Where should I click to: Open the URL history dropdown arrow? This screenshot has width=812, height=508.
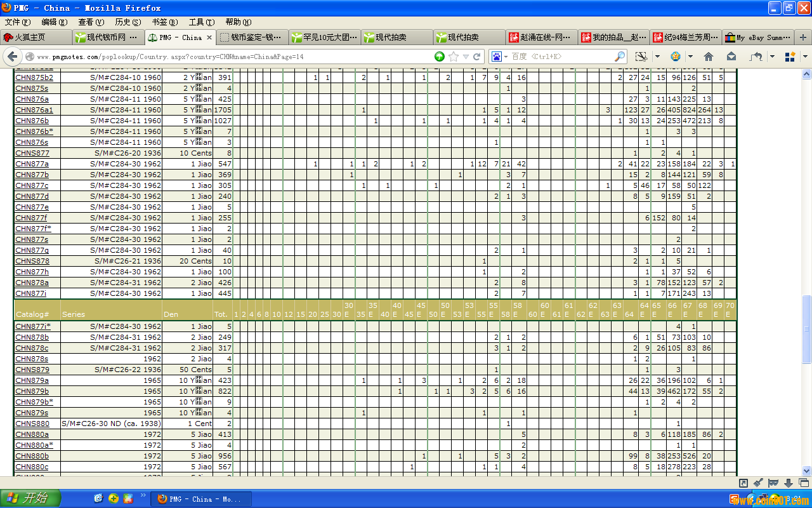465,57
